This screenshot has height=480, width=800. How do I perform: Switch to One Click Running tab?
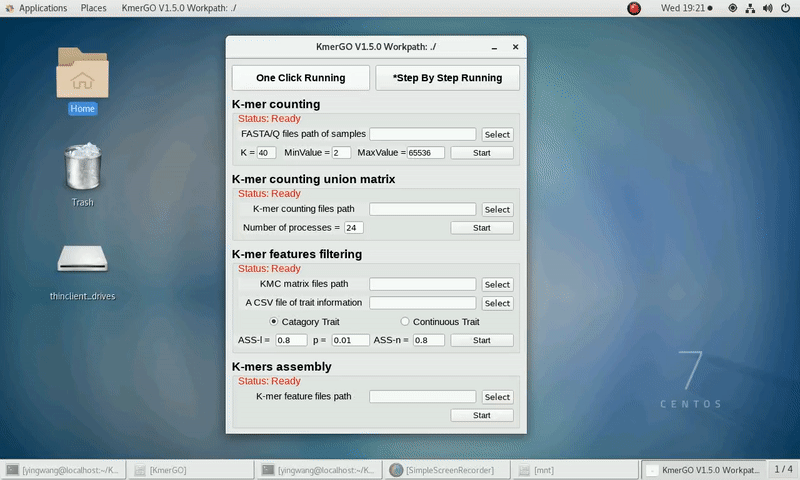point(301,78)
